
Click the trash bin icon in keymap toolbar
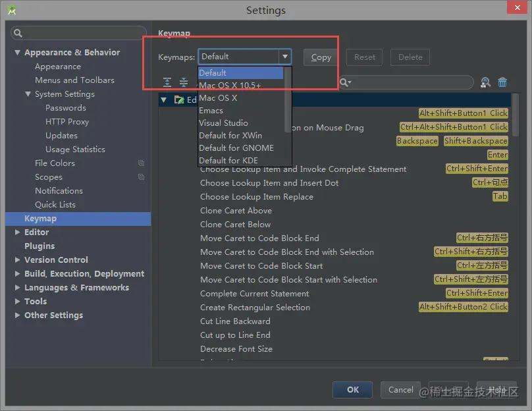click(x=502, y=82)
